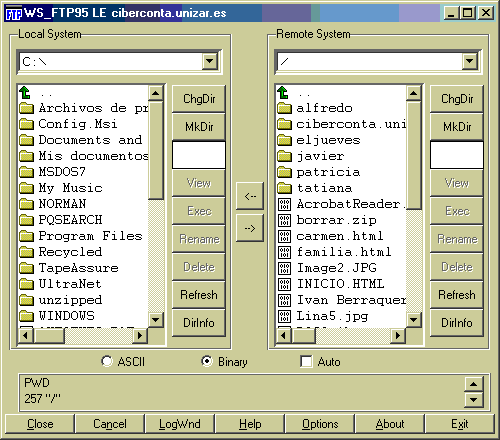Click remote DirInfo button
This screenshot has width=500, height=440.
pos(457,323)
